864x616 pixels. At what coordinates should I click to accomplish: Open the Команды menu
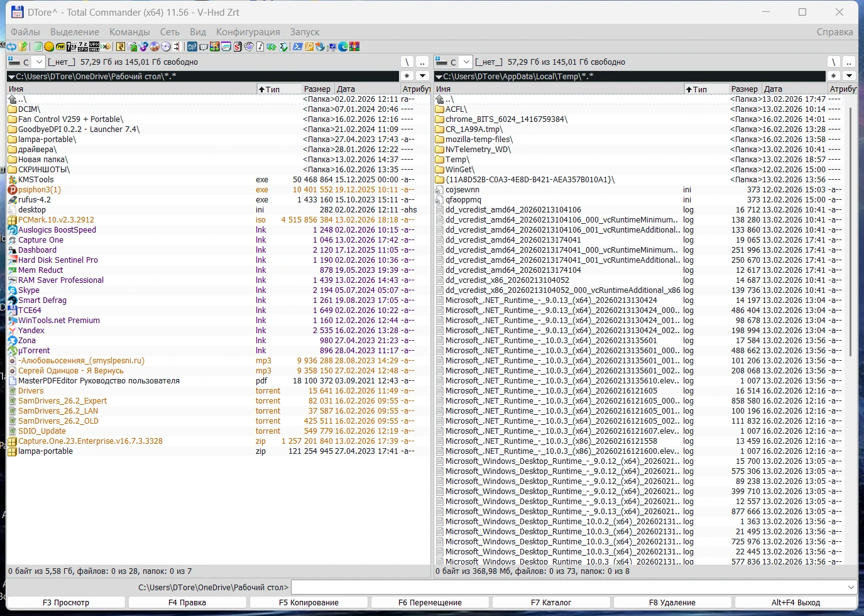[x=129, y=32]
